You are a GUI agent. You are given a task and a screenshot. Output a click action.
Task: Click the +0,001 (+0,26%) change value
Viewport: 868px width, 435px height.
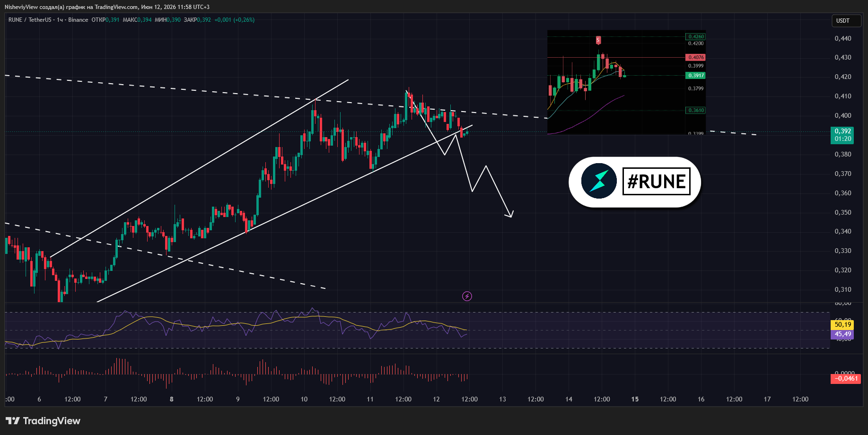[x=234, y=20]
